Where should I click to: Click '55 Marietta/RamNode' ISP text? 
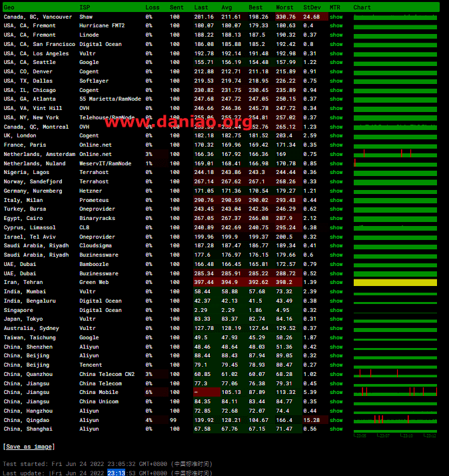[x=110, y=99]
